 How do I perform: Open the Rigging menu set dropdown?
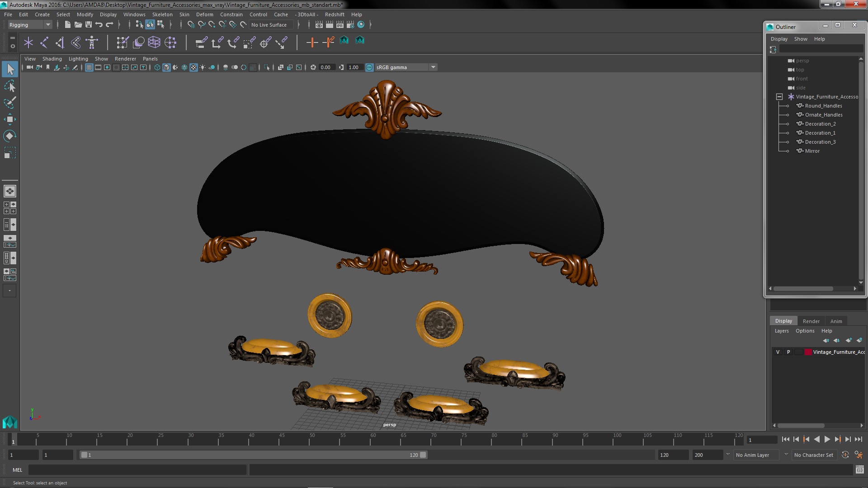[x=30, y=25]
